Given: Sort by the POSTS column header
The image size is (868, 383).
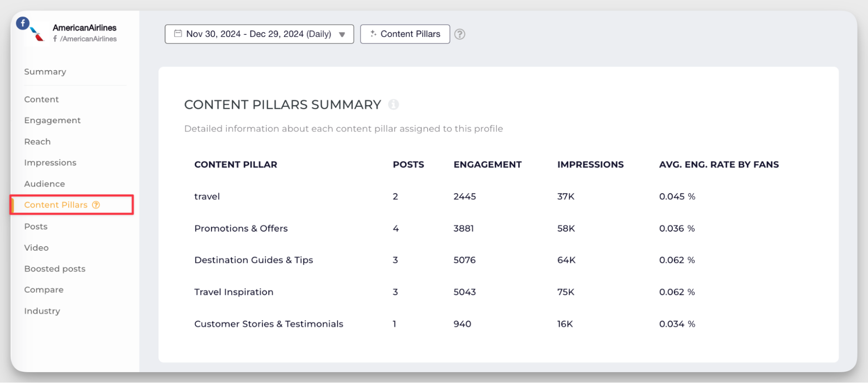Looking at the screenshot, I should click(409, 164).
